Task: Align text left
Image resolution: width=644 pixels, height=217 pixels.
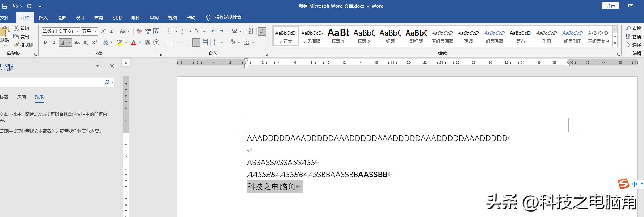Action: pyautogui.click(x=170, y=42)
